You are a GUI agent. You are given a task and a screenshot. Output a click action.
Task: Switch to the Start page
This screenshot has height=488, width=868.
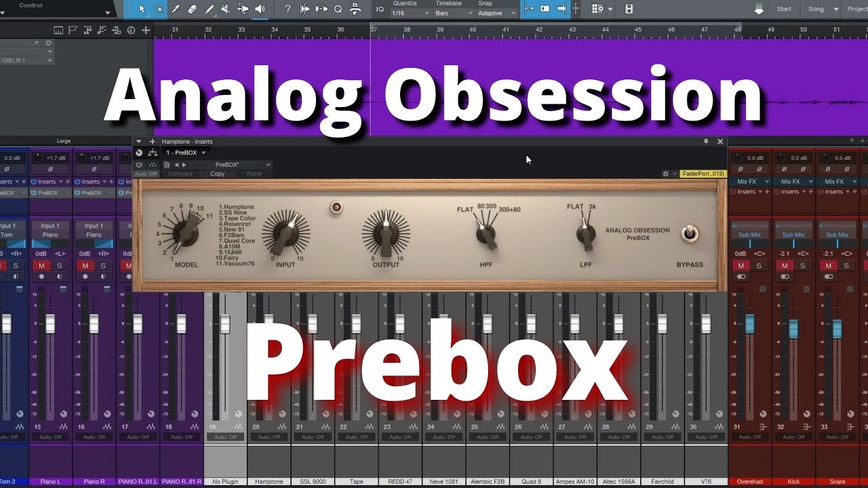pos(784,9)
